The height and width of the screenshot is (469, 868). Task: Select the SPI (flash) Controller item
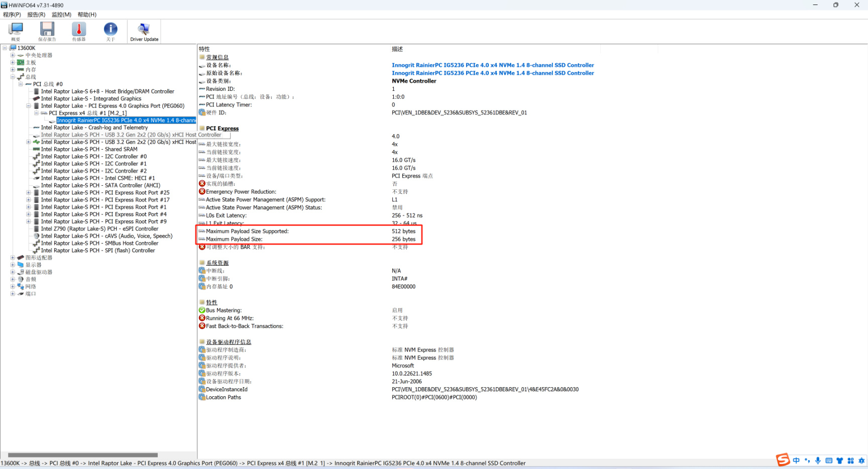[x=98, y=251]
